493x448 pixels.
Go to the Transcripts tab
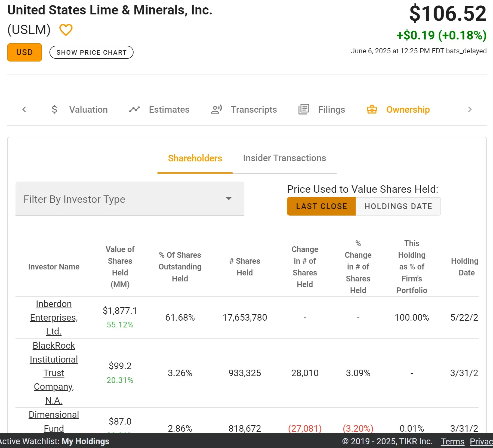(254, 109)
